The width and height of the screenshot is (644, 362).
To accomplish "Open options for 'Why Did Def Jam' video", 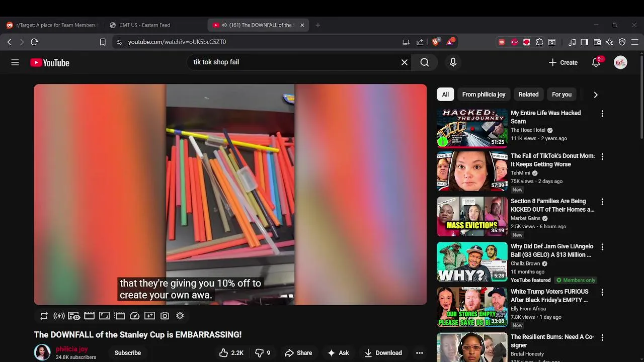I will pos(602,247).
